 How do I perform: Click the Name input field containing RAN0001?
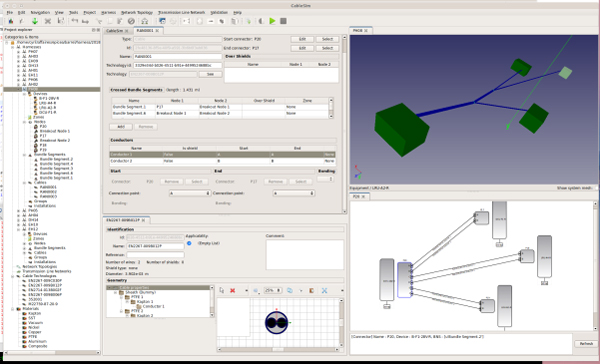178,56
